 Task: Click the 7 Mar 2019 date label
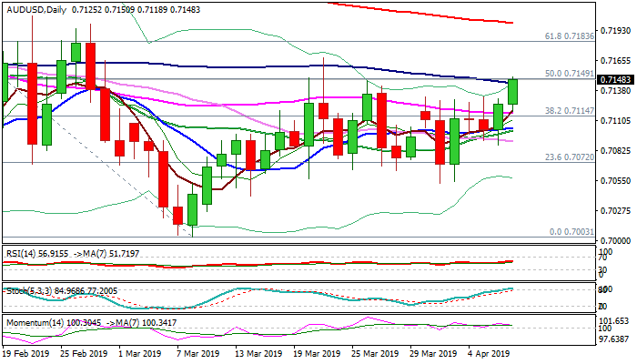(x=198, y=353)
